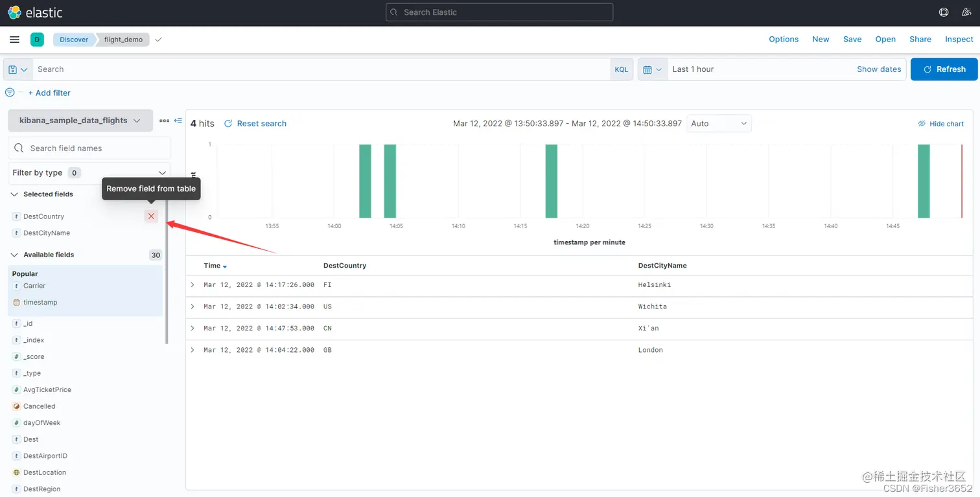980x497 pixels.
Task: Click the Search field names input
Action: 89,148
